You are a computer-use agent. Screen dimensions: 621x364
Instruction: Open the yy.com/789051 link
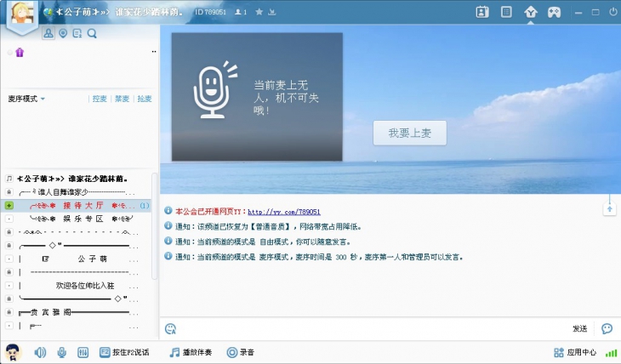click(283, 211)
